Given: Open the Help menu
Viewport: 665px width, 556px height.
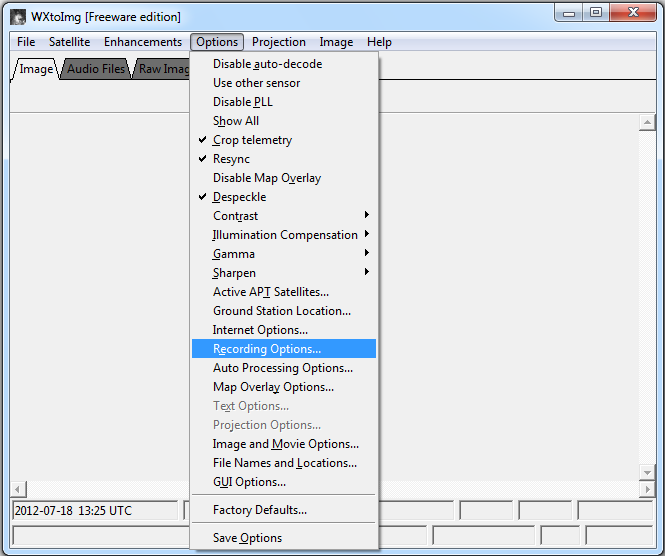Looking at the screenshot, I should [379, 42].
